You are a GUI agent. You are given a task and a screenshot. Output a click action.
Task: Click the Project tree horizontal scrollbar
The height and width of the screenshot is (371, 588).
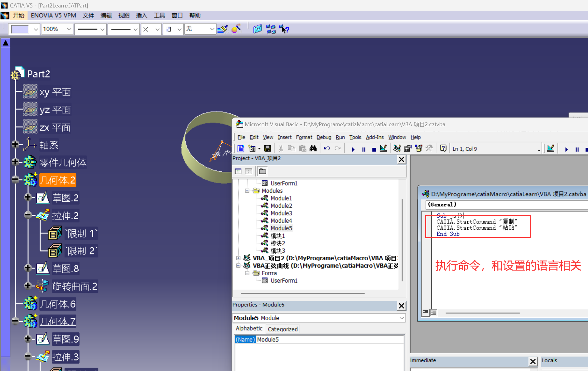coord(302,293)
